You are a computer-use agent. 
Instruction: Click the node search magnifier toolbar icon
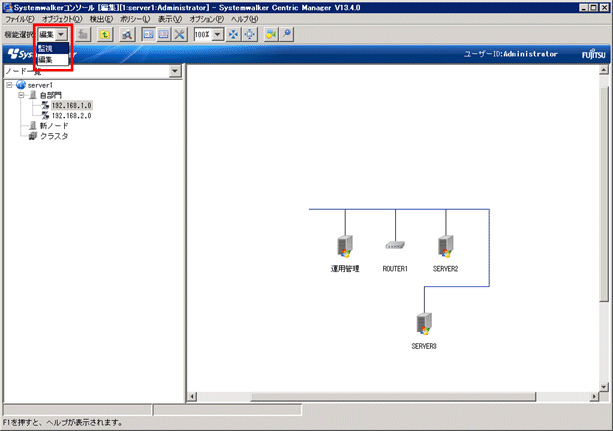point(127,34)
